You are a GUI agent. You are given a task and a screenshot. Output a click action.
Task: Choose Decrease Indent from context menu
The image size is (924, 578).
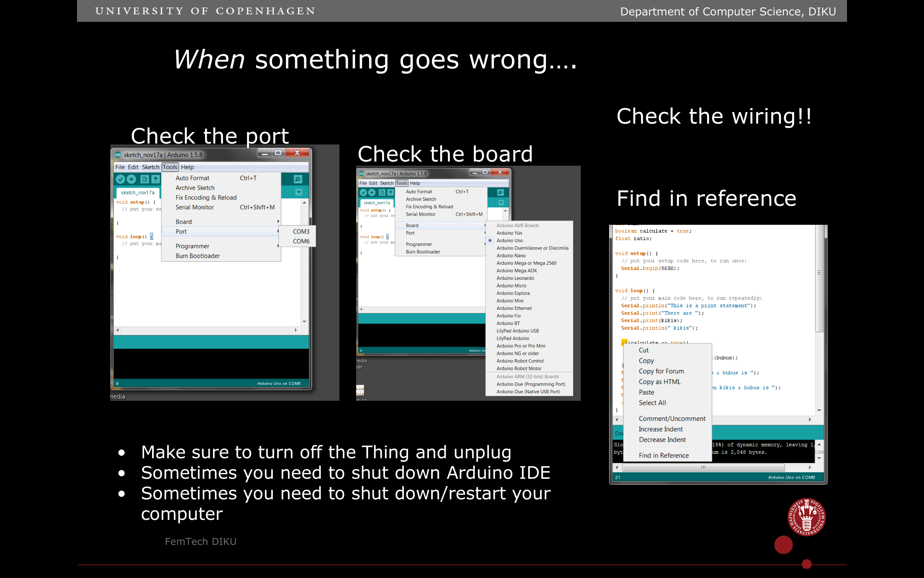click(667, 440)
